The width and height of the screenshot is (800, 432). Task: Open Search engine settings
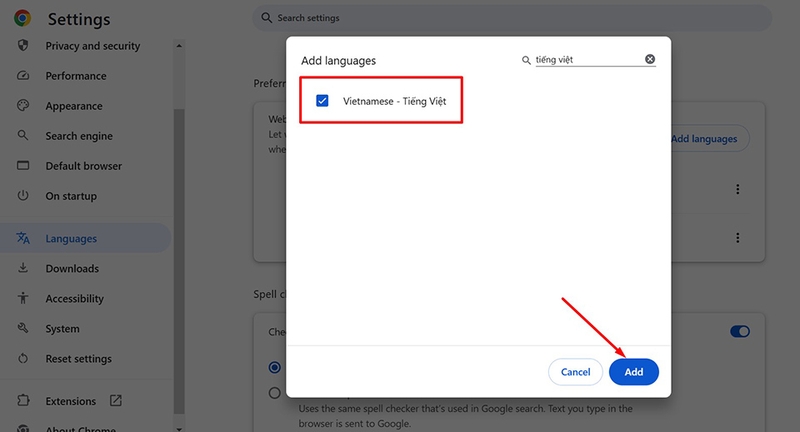[79, 136]
